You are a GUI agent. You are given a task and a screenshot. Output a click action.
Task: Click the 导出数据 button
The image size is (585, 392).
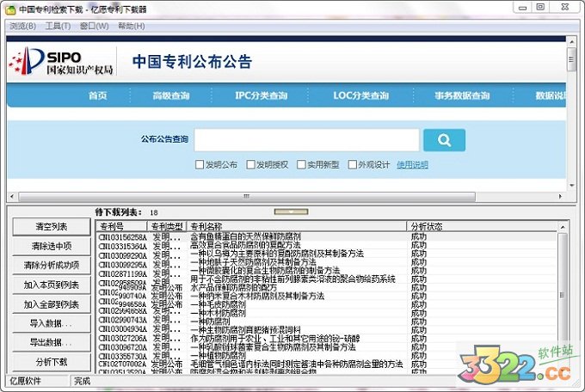pos(52,342)
